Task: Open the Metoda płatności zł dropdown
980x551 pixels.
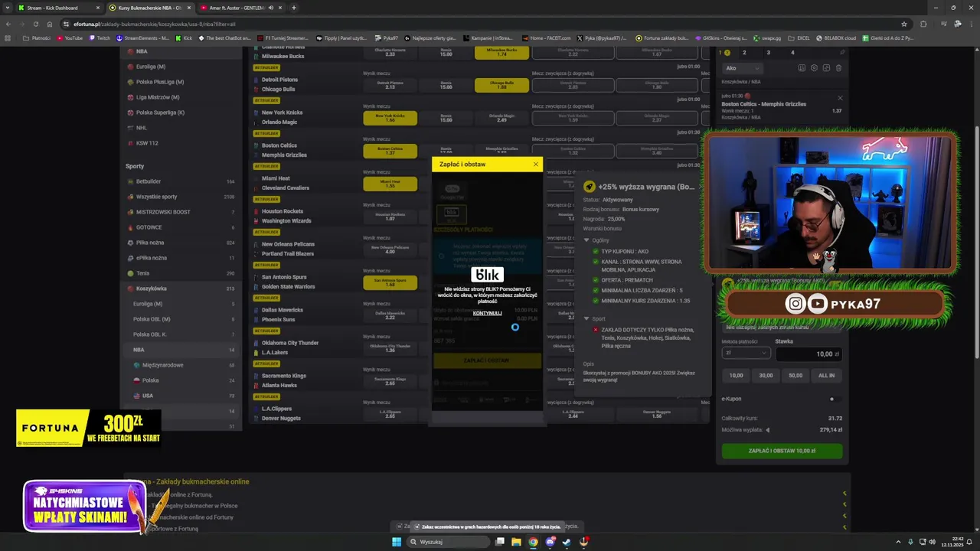Action: tap(746, 354)
